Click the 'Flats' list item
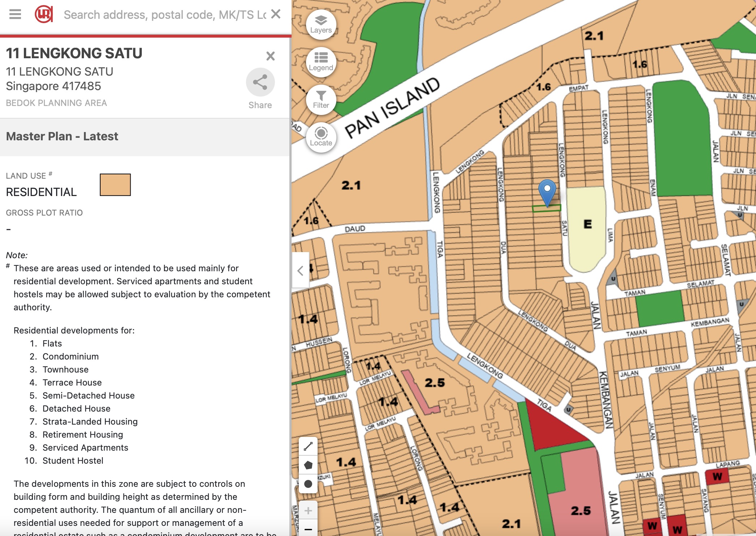The width and height of the screenshot is (756, 536). point(52,344)
